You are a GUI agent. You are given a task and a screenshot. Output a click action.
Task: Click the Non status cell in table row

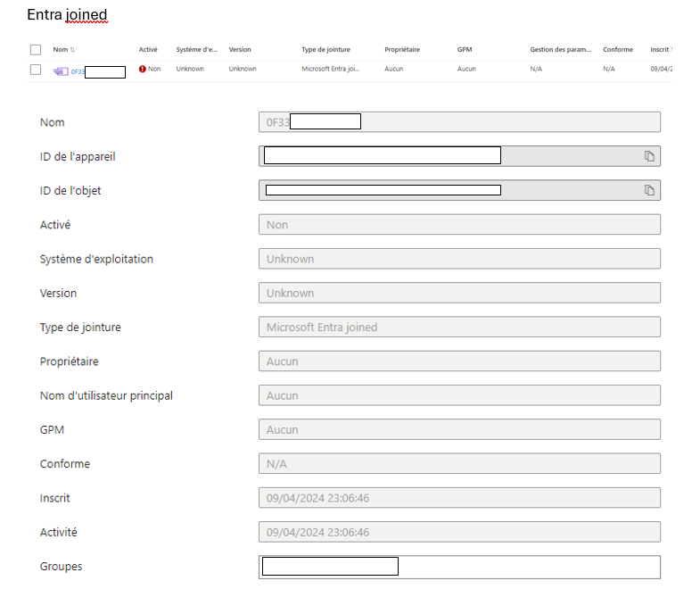[x=154, y=69]
